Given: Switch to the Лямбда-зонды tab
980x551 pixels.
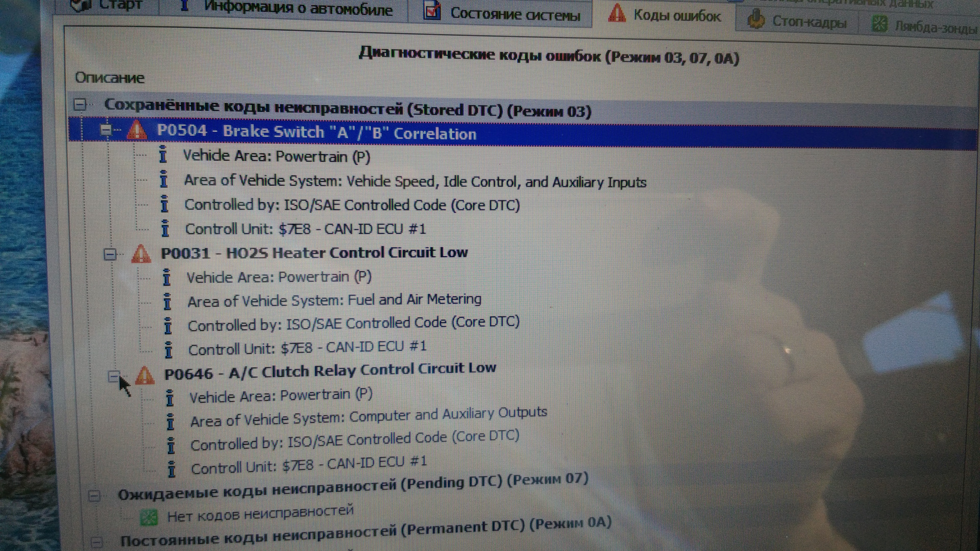Looking at the screenshot, I should [x=923, y=26].
